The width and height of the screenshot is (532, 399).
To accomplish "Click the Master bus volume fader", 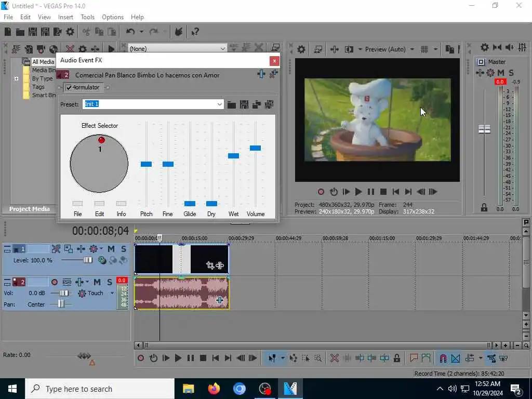I will (484, 129).
